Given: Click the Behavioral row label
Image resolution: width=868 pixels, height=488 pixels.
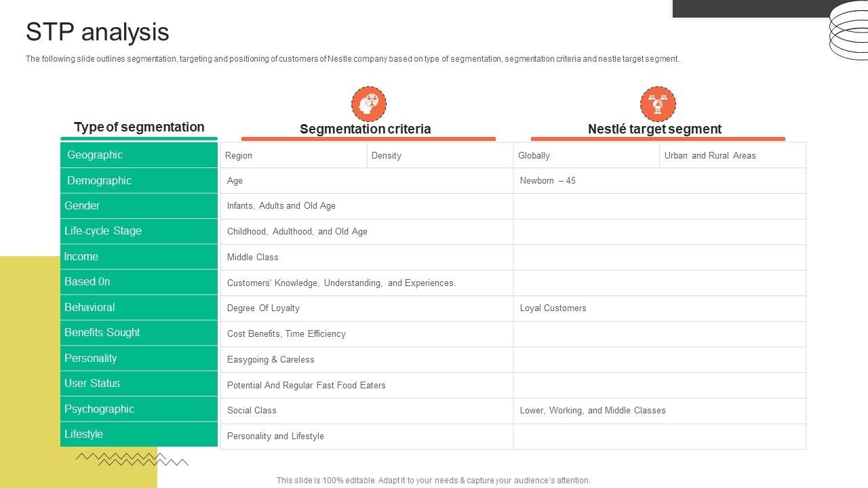Looking at the screenshot, I should point(139,308).
